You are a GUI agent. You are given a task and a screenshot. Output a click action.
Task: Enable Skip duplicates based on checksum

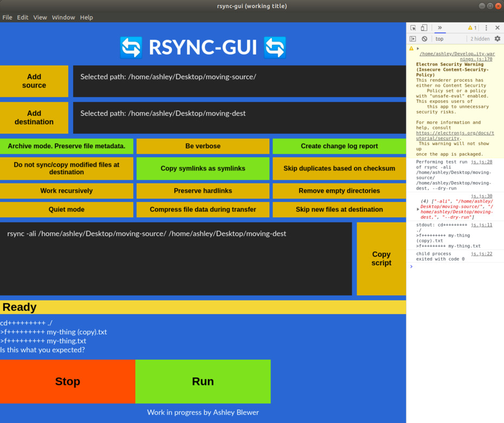(x=339, y=168)
